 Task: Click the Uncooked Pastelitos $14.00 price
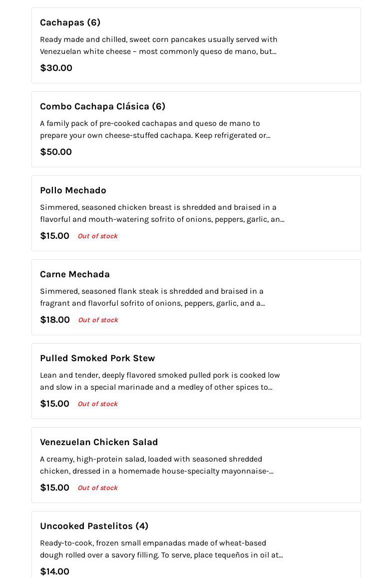(x=54, y=572)
